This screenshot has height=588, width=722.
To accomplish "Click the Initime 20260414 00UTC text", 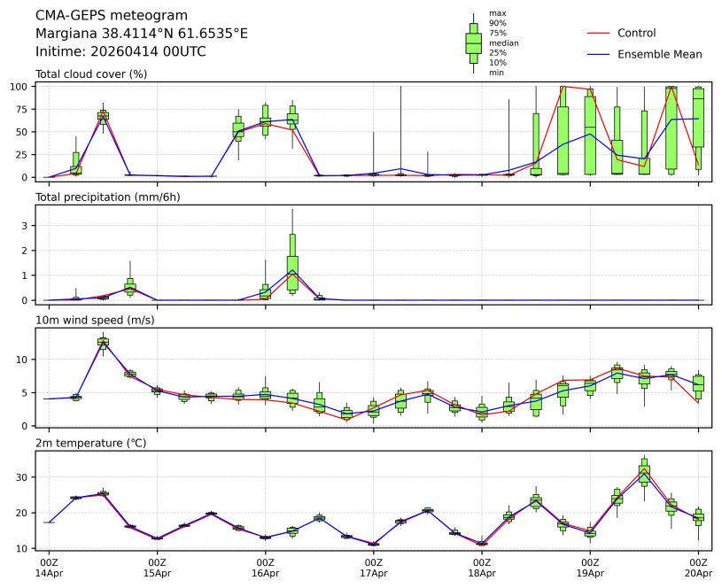I will point(120,51).
